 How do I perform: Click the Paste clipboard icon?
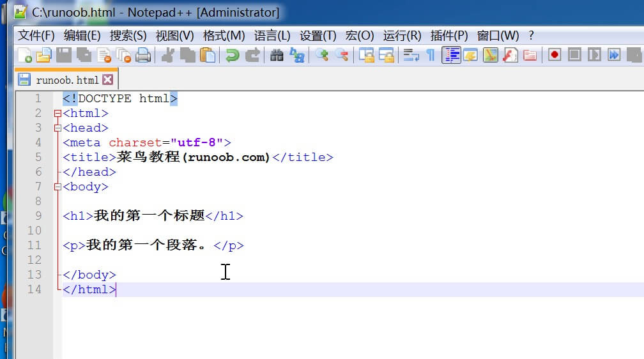point(208,56)
